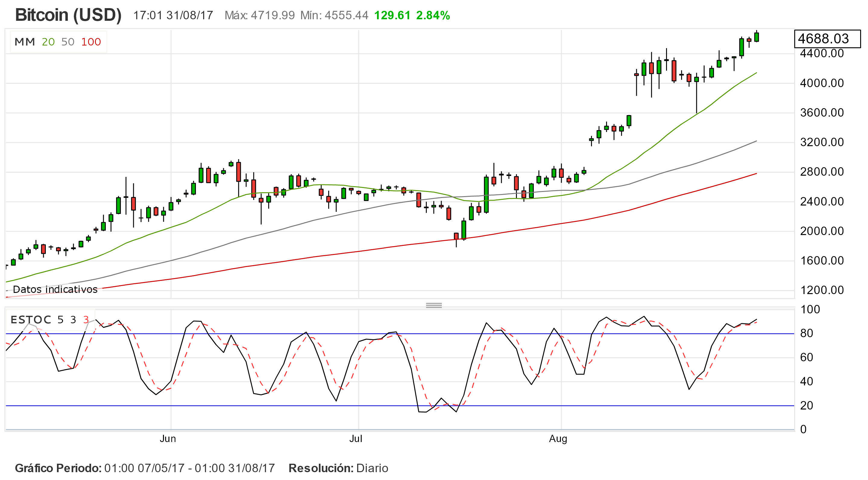Select the 20-period moving average legend
Viewport: 868px width, 480px height.
coord(48,42)
